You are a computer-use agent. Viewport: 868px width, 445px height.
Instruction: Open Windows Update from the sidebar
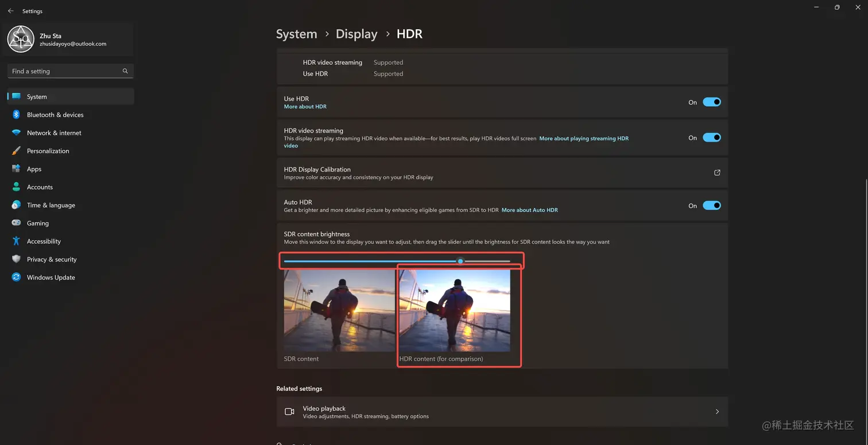click(x=51, y=277)
